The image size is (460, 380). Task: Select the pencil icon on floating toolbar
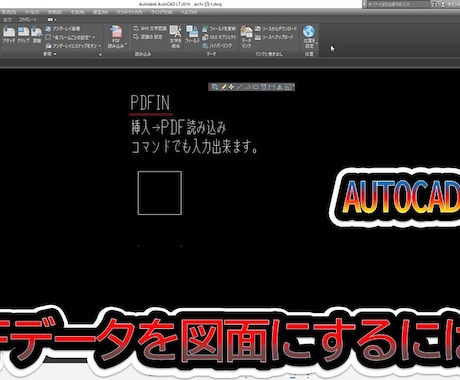(x=223, y=87)
